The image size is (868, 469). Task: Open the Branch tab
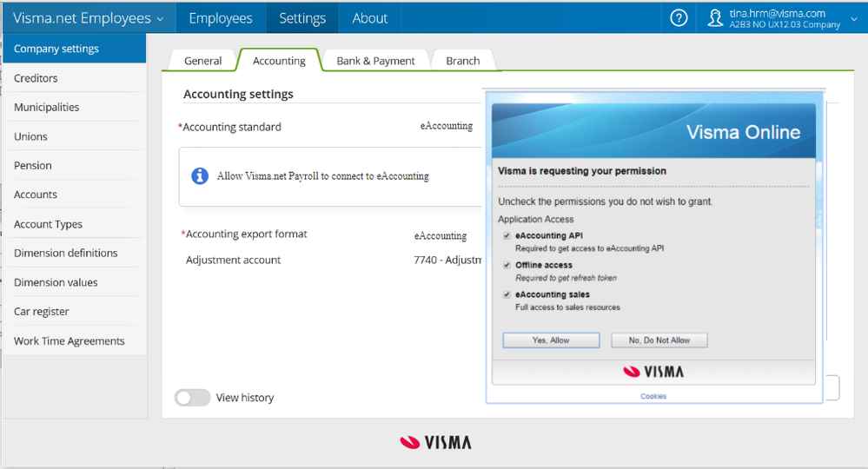[463, 60]
